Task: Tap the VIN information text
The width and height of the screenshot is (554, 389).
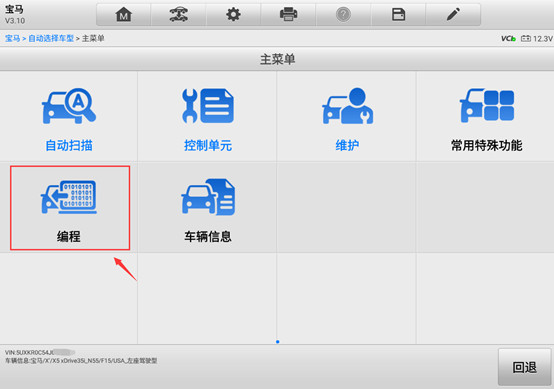Action: click(x=40, y=352)
